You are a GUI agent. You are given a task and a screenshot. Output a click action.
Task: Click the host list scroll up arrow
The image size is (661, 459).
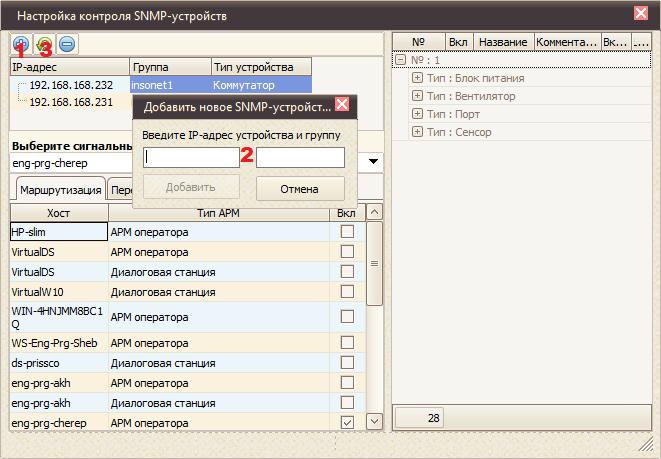point(374,212)
